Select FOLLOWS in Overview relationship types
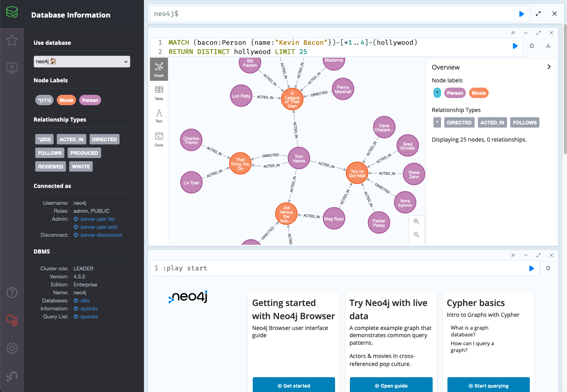 tap(525, 123)
